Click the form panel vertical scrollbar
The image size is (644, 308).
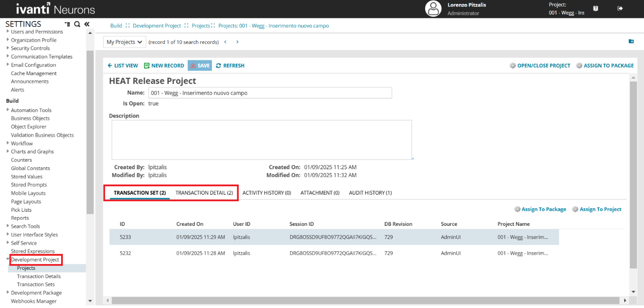[x=633, y=175]
